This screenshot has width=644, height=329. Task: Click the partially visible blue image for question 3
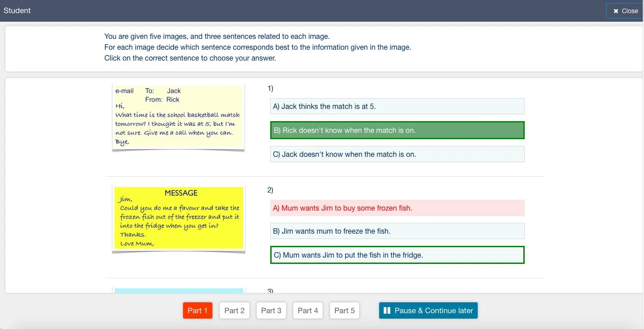(x=179, y=290)
